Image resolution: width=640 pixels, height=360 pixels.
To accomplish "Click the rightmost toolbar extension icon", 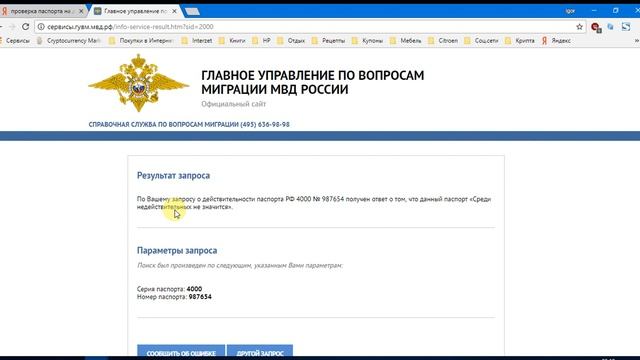I will (626, 27).
